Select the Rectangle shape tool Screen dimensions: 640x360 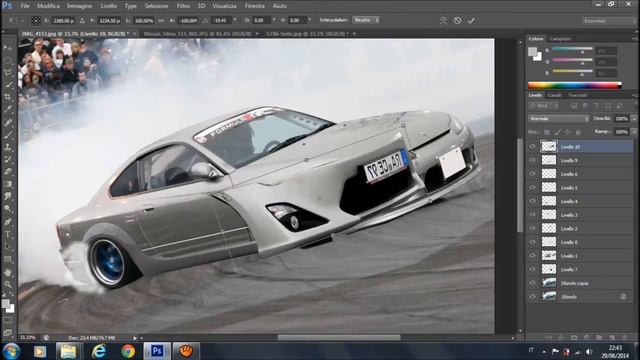(x=8, y=259)
